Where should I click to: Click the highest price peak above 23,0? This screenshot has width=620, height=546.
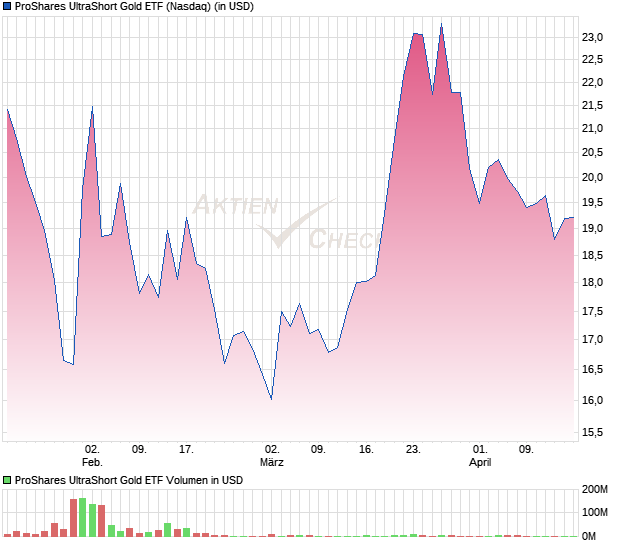pyautogui.click(x=441, y=26)
